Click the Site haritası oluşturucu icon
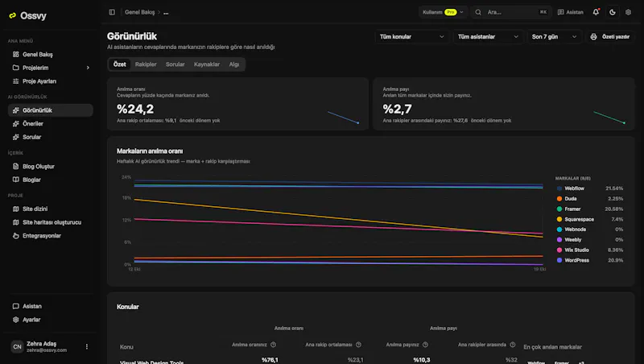 click(15, 222)
